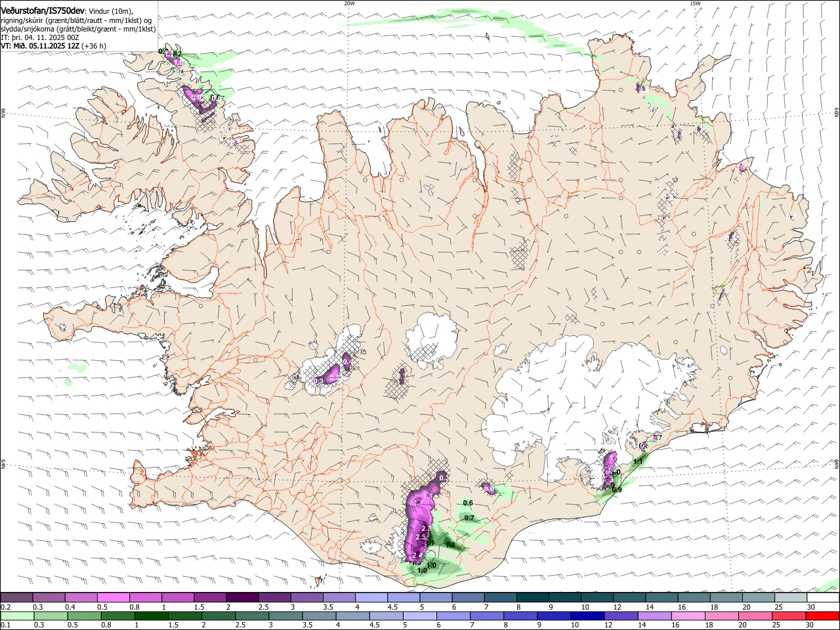Pick the lower legend swatch between 3 and 3.5
Screen dimensions: 840x630
click(285, 616)
